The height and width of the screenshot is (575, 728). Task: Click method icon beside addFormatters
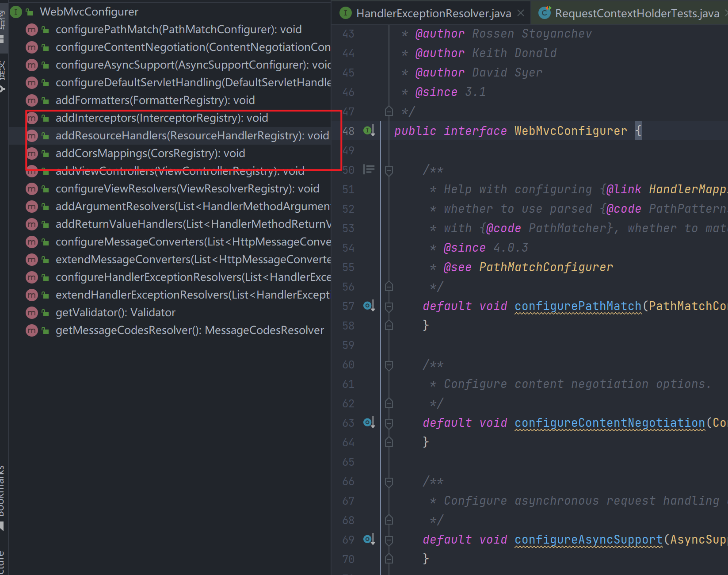(32, 100)
